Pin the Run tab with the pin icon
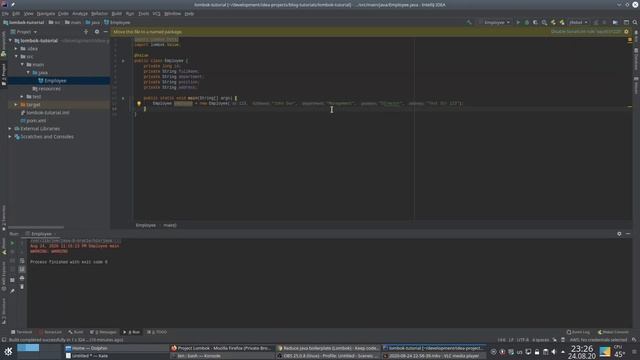This screenshot has height=360, width=640. [12, 291]
